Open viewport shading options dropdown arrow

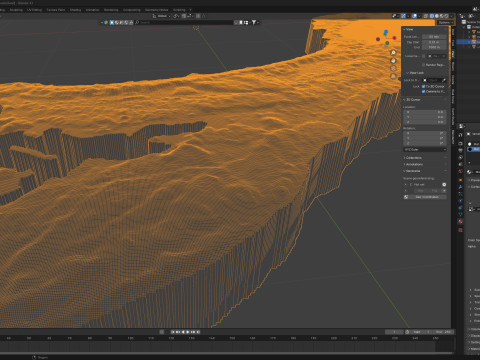pos(452,16)
